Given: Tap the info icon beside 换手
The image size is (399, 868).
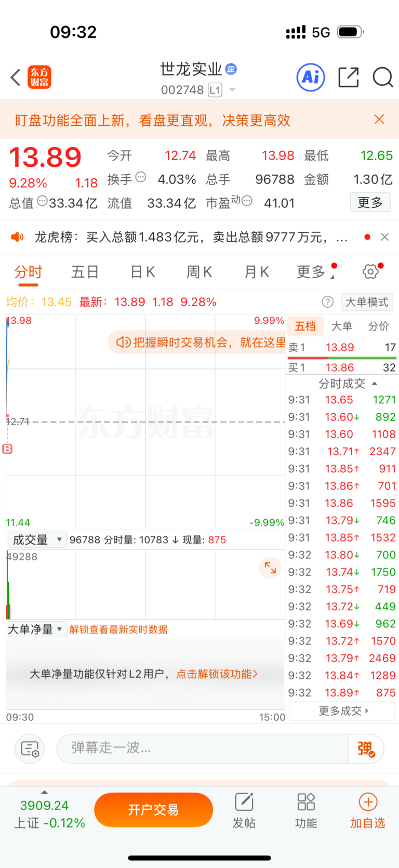Looking at the screenshot, I should coord(141,177).
